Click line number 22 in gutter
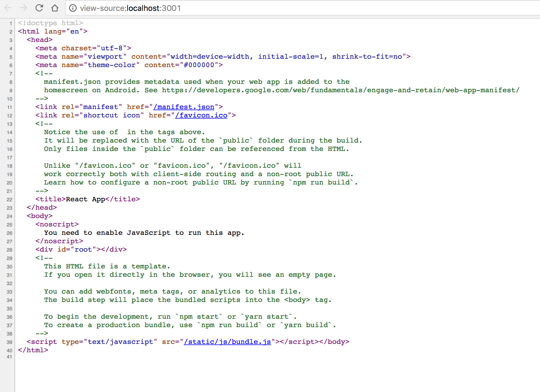The width and height of the screenshot is (540, 392). [10, 199]
